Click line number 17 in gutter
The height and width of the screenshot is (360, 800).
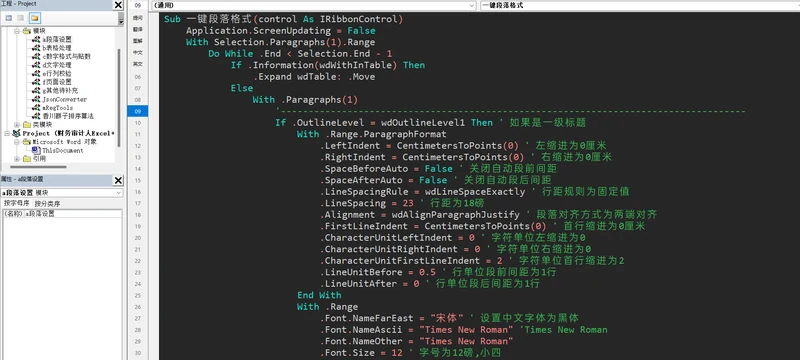(x=138, y=203)
